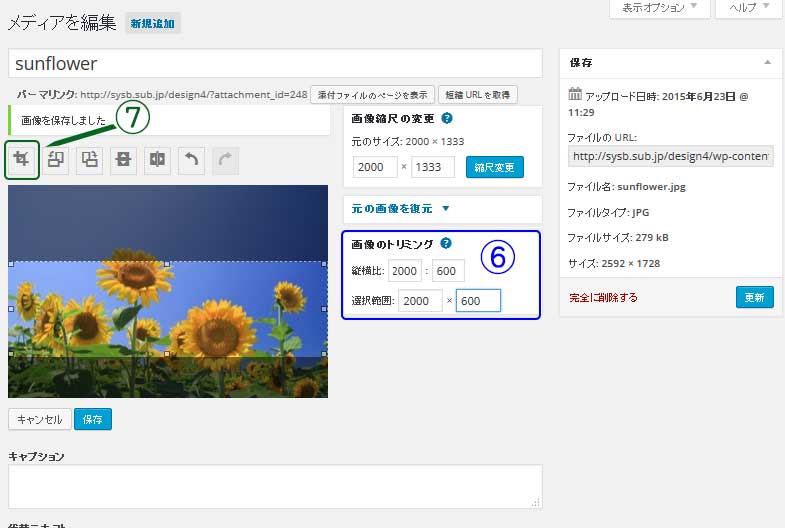Screen dimensions: 785x528
Task: Click the undo arrow icon
Action: pyautogui.click(x=191, y=160)
